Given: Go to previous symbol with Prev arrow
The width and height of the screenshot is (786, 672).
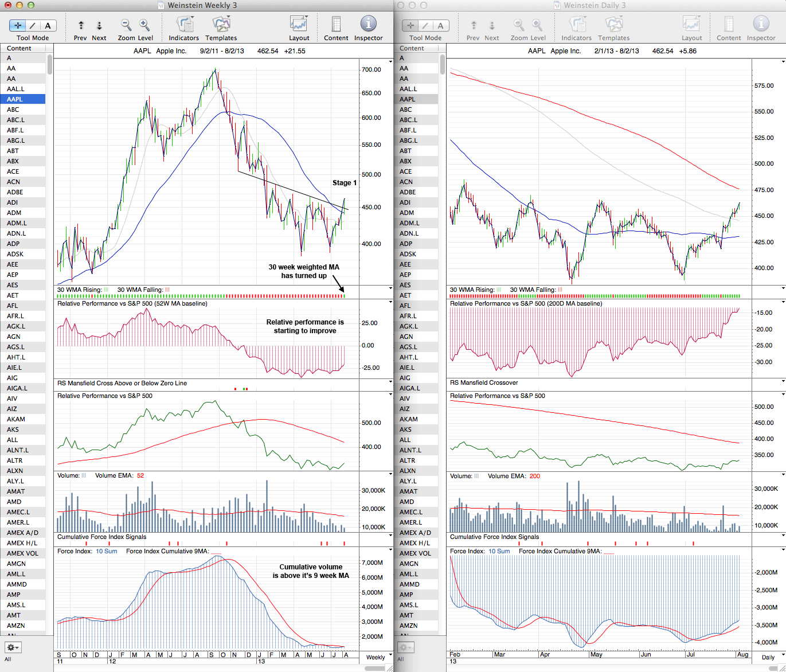Looking at the screenshot, I should point(81,25).
